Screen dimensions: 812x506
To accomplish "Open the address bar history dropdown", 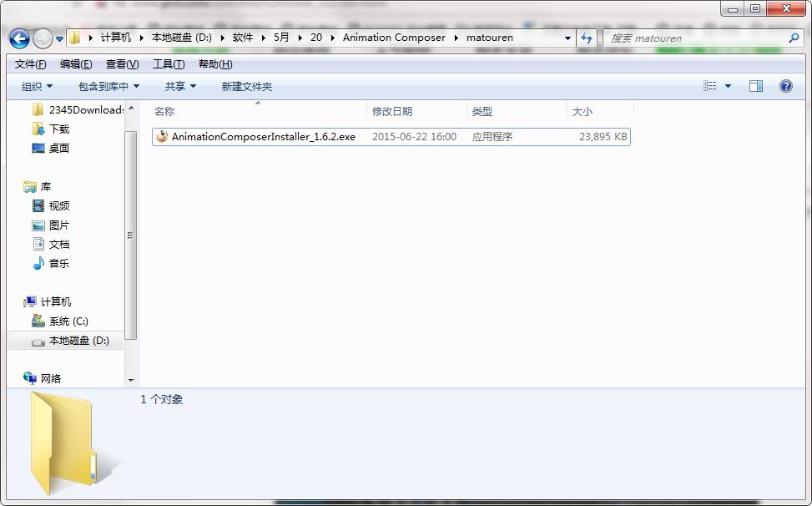I will coord(568,38).
